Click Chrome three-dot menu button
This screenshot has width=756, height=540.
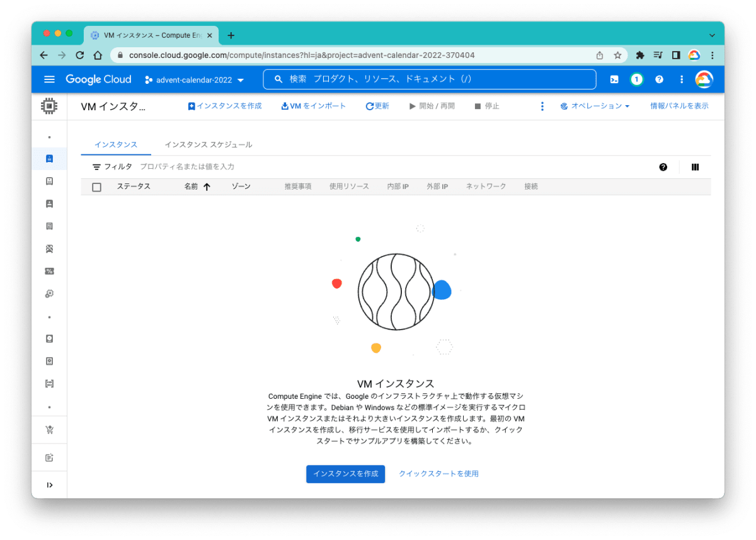pos(712,55)
